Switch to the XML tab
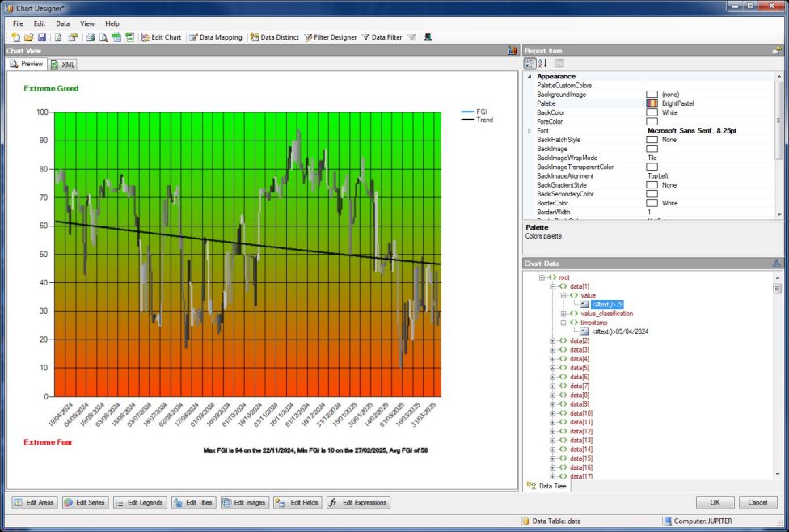 coord(63,64)
